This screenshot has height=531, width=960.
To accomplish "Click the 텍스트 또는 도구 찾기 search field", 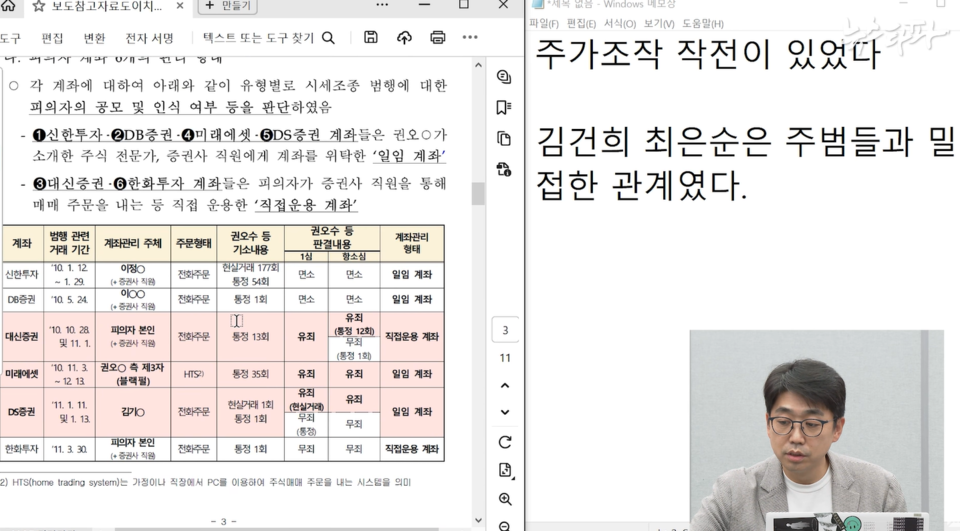I will (268, 38).
